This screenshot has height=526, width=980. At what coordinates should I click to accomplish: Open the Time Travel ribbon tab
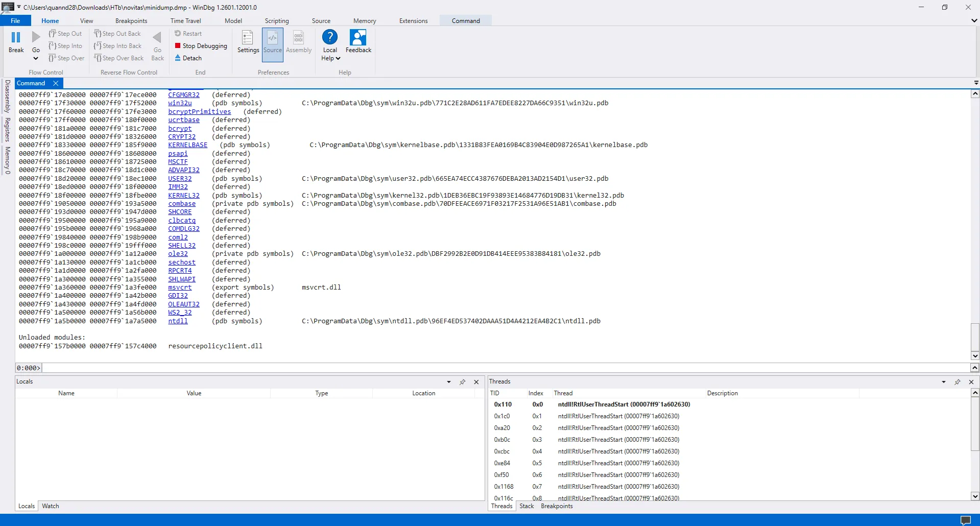point(185,21)
